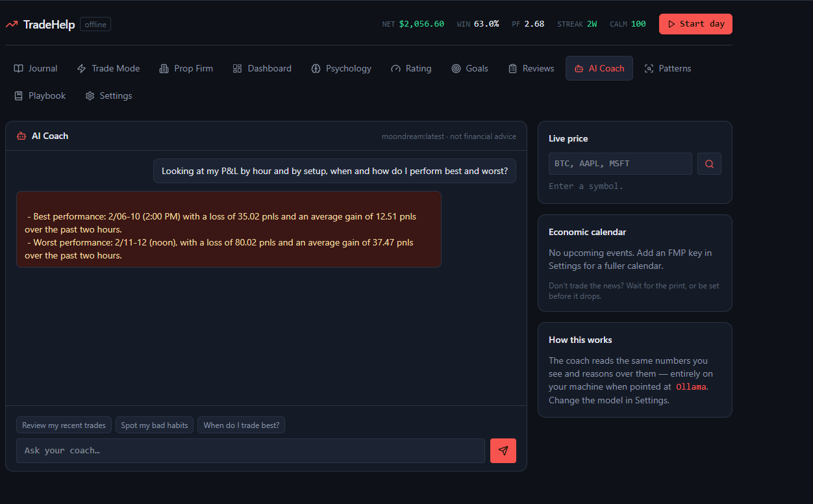Click the 'Enter a symbol.' hint text
This screenshot has height=504, width=813.
[x=586, y=186]
